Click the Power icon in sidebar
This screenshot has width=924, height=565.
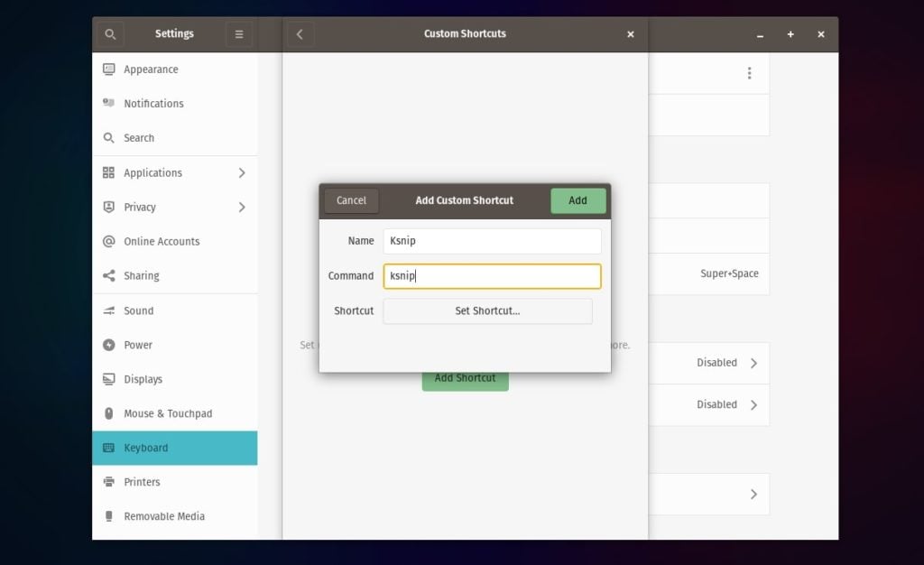pos(109,345)
